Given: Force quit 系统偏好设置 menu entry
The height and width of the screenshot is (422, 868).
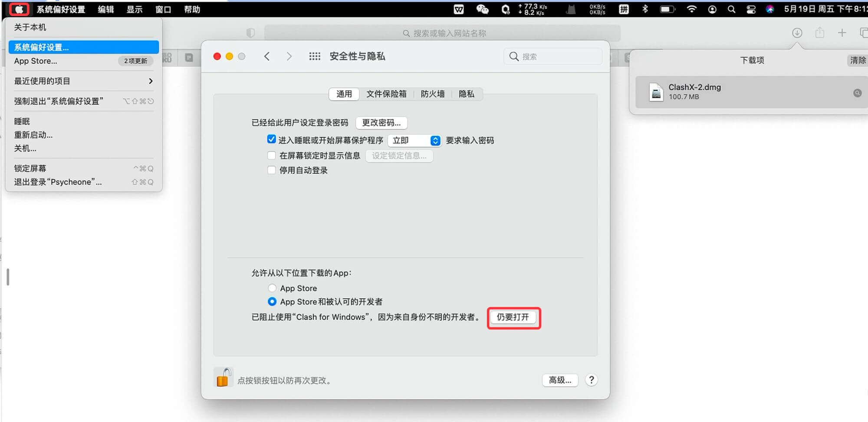Looking at the screenshot, I should [x=84, y=101].
